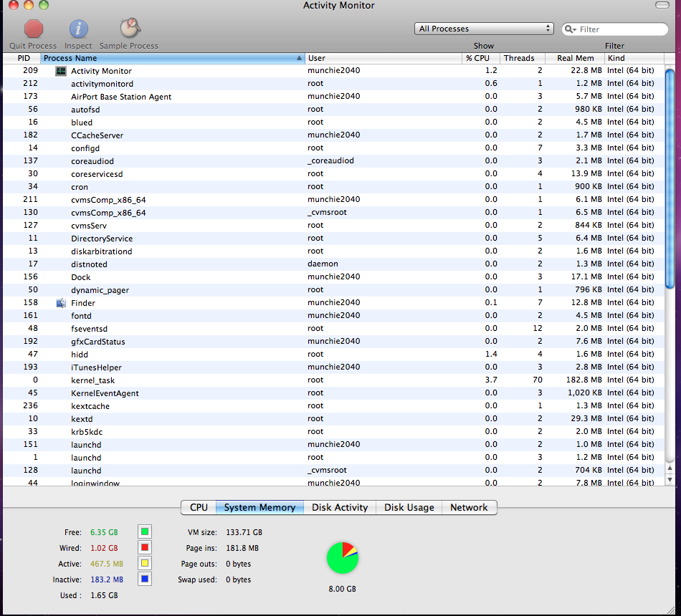
Task: Switch to the Disk Activity tab
Action: tap(340, 507)
